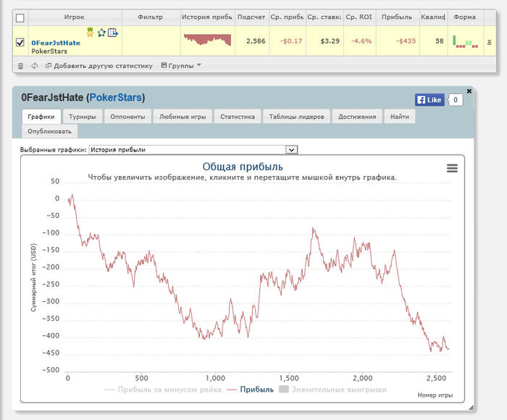Open the Таблицы лидеров tab
The height and width of the screenshot is (420, 507).
point(297,117)
